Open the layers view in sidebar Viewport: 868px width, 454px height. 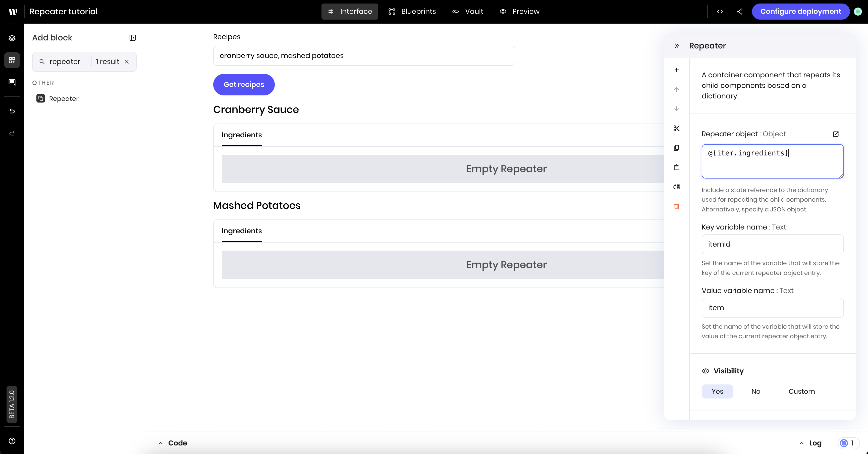pyautogui.click(x=12, y=38)
